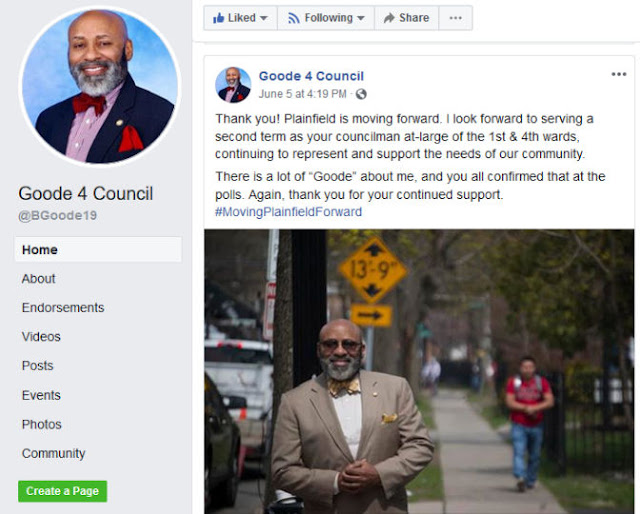Open the Endorsements section

tap(63, 308)
